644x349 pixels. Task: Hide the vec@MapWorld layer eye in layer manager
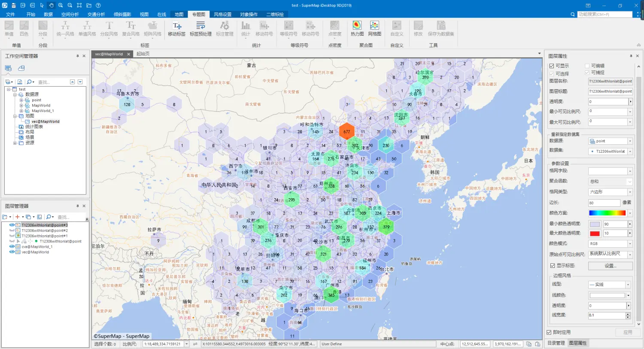12,252
